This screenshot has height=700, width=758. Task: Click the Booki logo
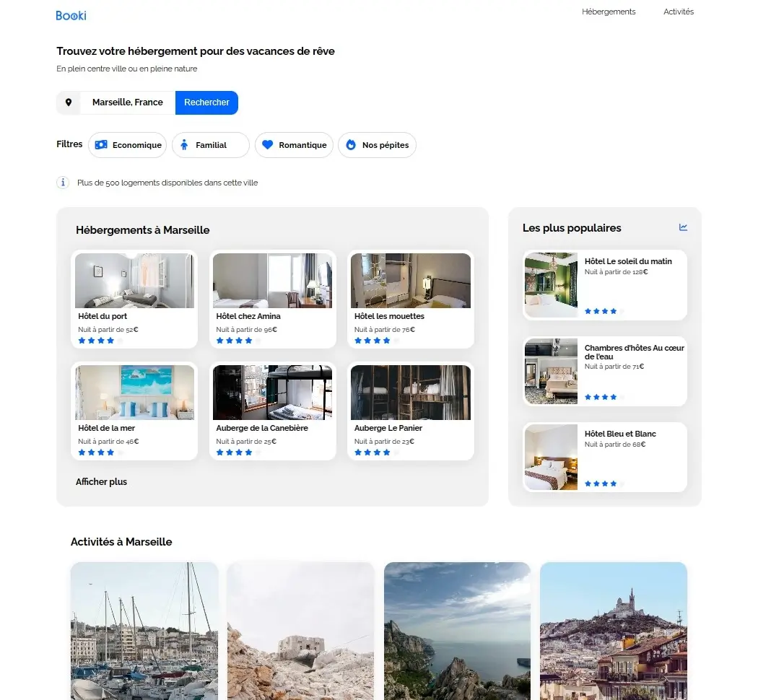(x=71, y=15)
